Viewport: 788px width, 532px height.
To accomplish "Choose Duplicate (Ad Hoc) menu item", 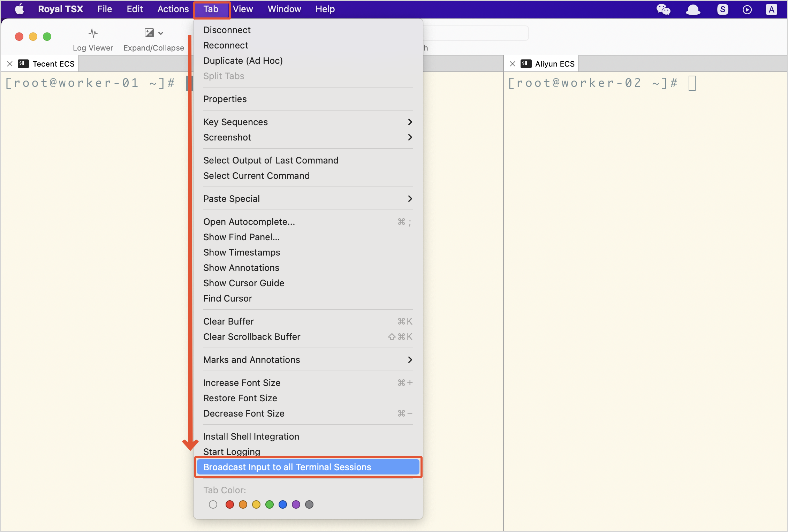I will pyautogui.click(x=243, y=61).
